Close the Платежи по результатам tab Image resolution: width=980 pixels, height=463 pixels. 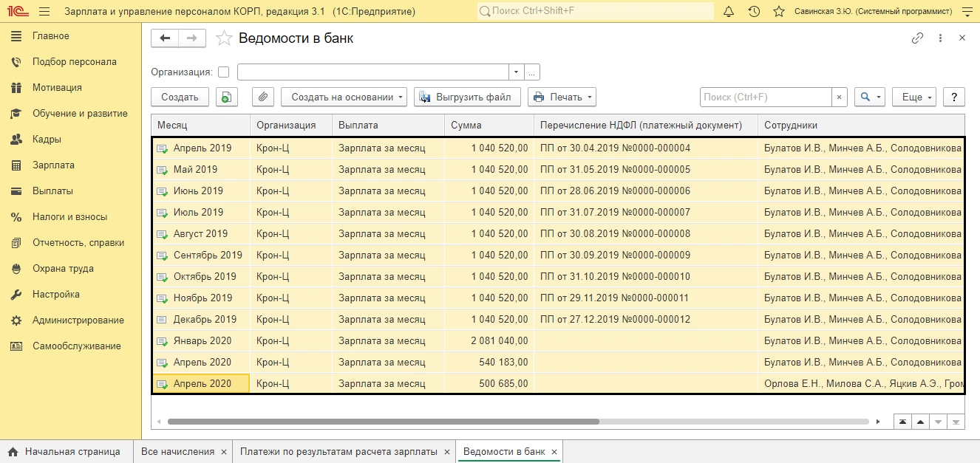(x=446, y=452)
